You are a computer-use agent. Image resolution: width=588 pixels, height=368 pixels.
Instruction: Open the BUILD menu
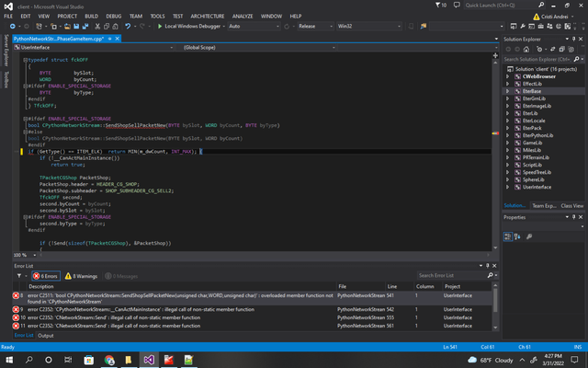[x=91, y=17]
